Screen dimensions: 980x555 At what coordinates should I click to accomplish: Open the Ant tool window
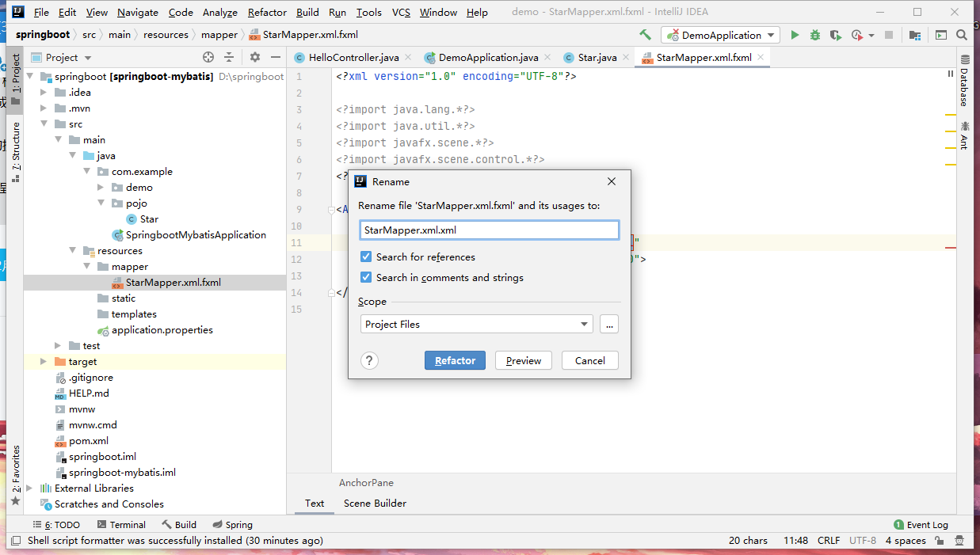(964, 135)
